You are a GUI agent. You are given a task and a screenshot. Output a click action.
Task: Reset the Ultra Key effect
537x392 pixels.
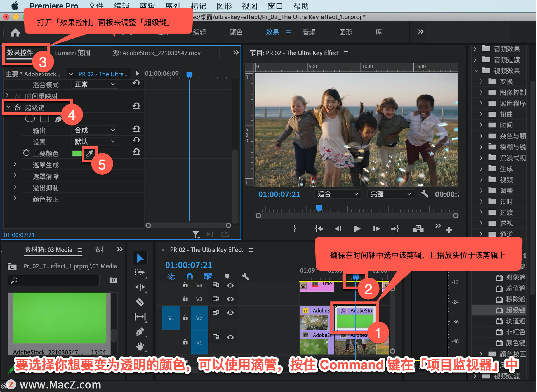click(136, 106)
